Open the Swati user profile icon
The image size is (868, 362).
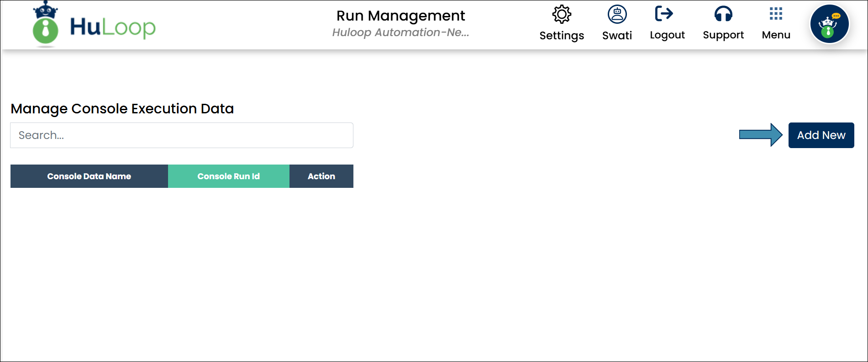[x=617, y=15]
